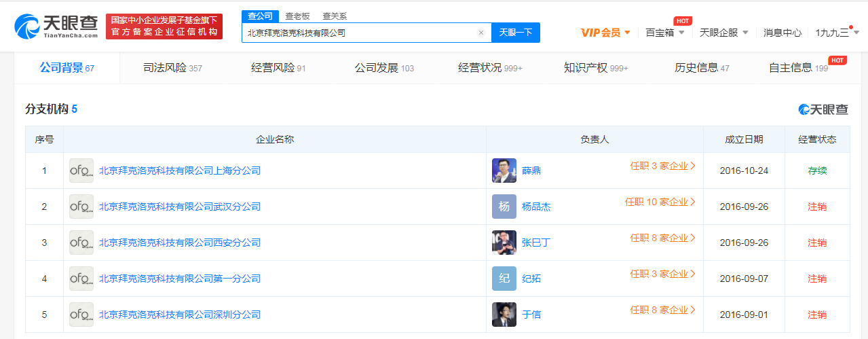The height and width of the screenshot is (339, 868).
Task: Click the TianYanCha logo in header
Action: (x=56, y=26)
